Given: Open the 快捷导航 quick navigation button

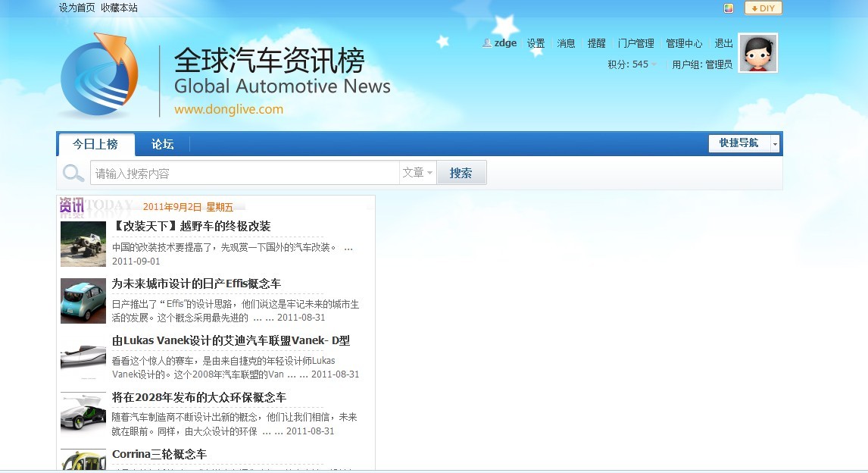Looking at the screenshot, I should pyautogui.click(x=738, y=143).
